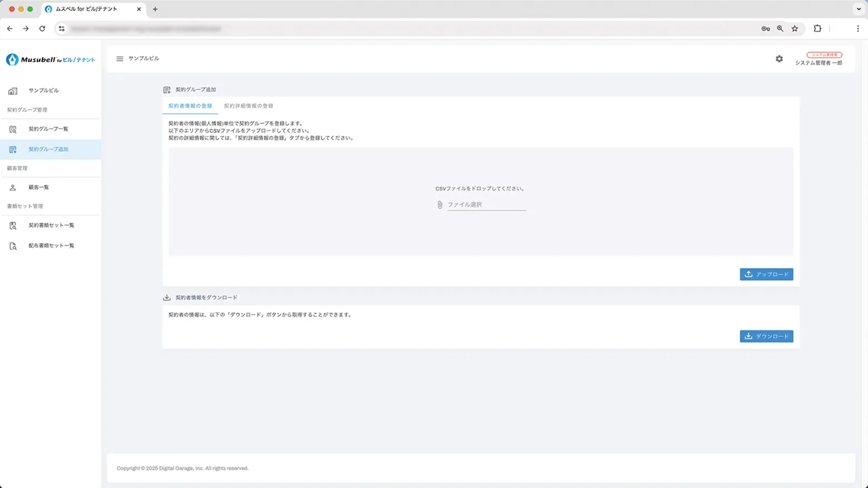
Task: Switch to 契約詳細情報の登録 tab
Action: pos(248,106)
